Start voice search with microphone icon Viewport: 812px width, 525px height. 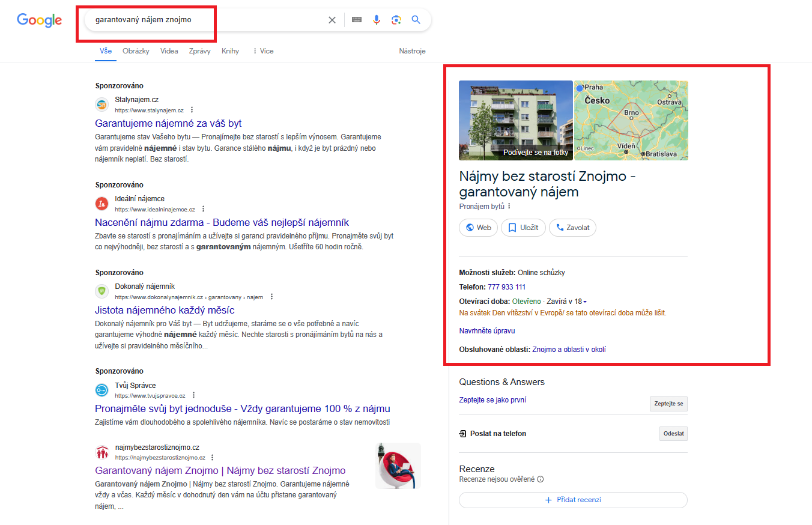pos(377,20)
